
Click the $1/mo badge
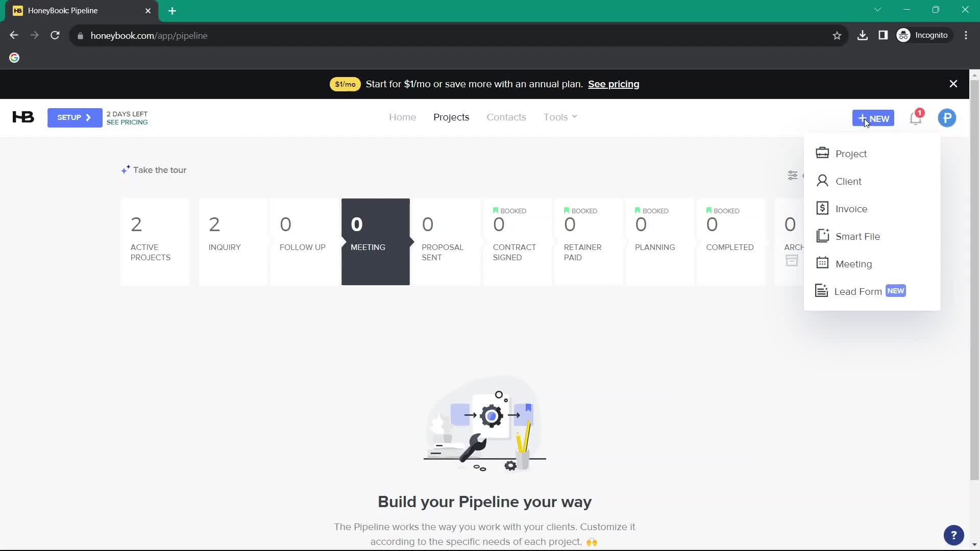[x=345, y=84]
